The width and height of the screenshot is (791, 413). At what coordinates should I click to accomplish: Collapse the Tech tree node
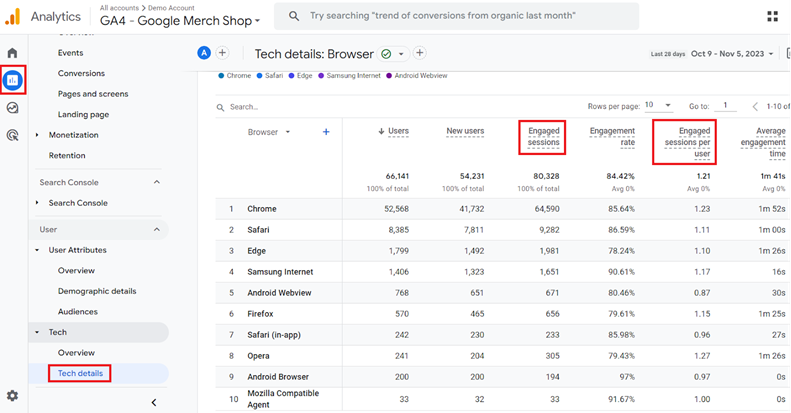[37, 332]
